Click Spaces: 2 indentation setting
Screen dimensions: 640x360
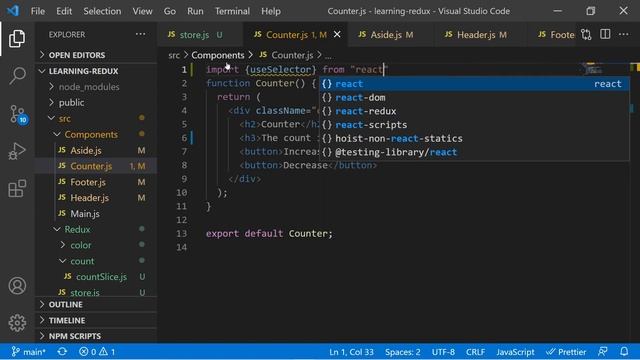[x=402, y=352]
